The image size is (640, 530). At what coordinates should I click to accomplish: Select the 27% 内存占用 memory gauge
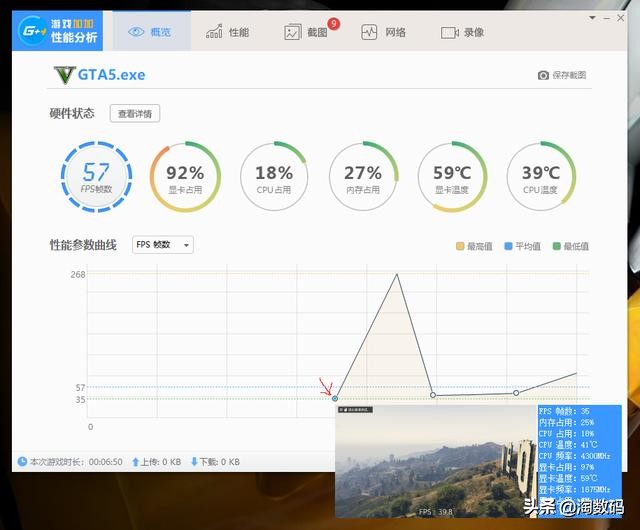coord(363,177)
